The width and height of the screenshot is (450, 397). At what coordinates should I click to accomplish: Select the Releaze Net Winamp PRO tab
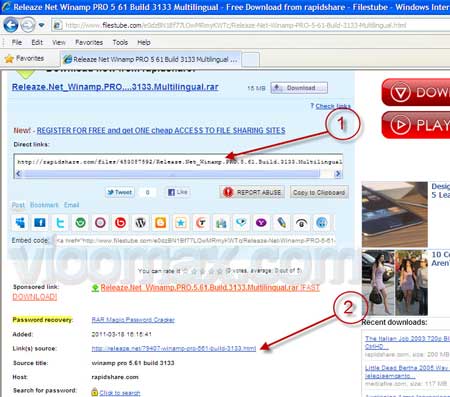[151, 59]
